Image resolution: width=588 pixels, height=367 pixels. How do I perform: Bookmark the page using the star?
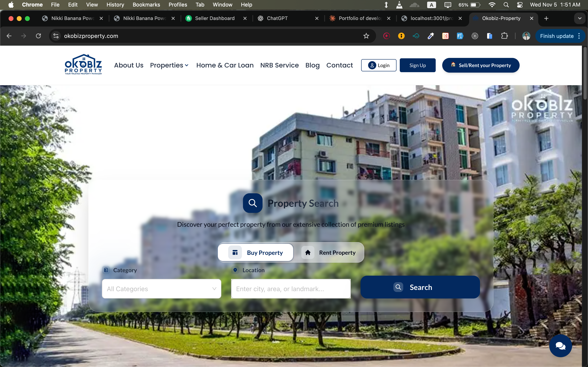click(x=366, y=36)
